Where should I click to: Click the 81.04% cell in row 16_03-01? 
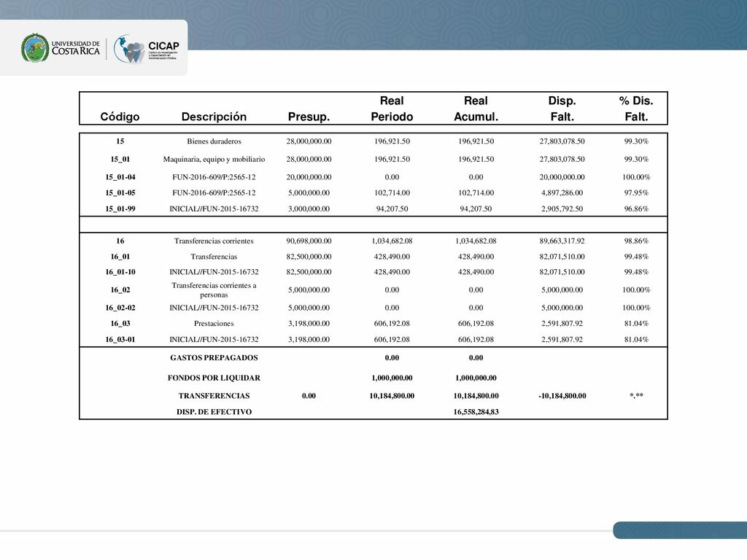click(636, 340)
